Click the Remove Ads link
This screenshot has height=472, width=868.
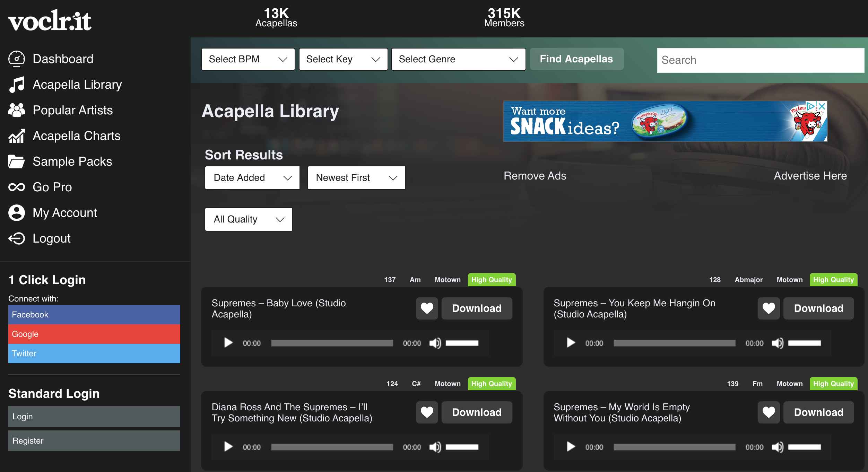click(x=535, y=176)
